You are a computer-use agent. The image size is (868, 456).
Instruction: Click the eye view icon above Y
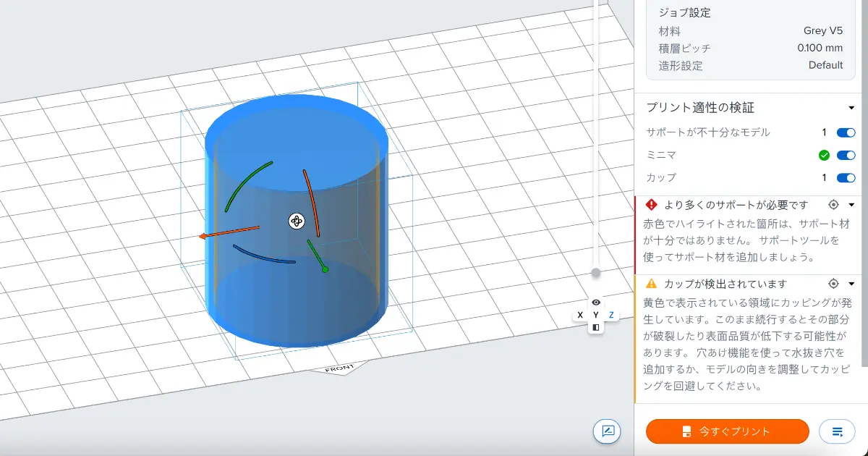click(596, 303)
